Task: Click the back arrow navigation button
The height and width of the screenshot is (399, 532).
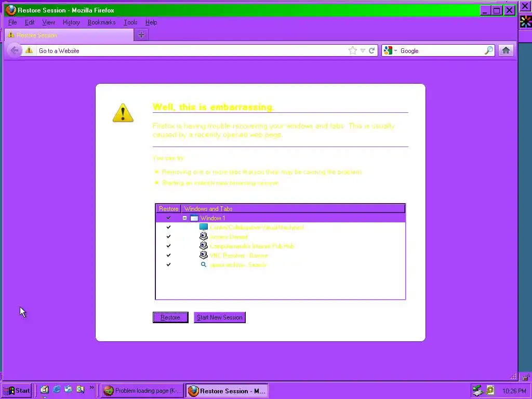Action: point(15,50)
